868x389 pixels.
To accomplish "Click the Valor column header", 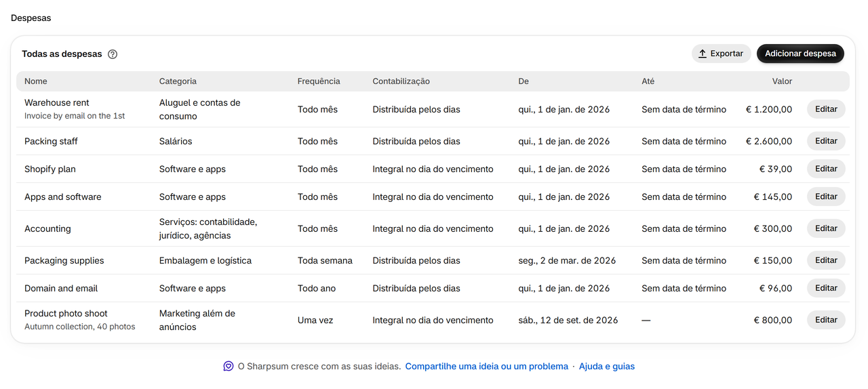I will [782, 81].
